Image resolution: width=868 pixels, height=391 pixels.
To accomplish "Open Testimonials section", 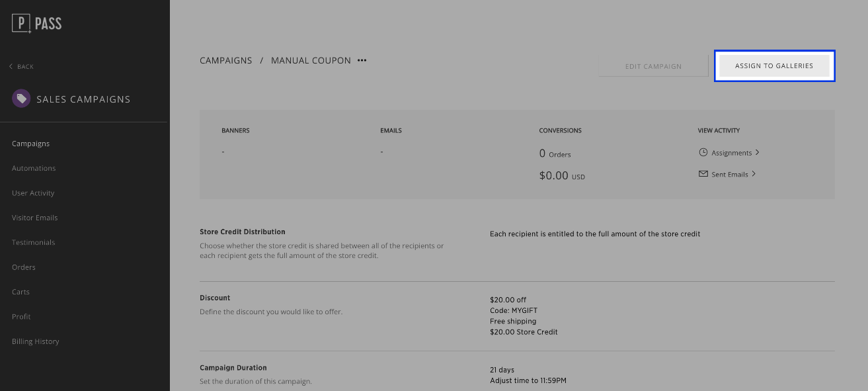I will tap(33, 242).
